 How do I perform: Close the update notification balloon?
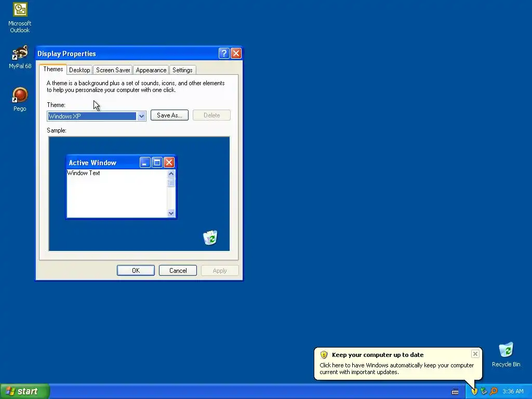475,354
